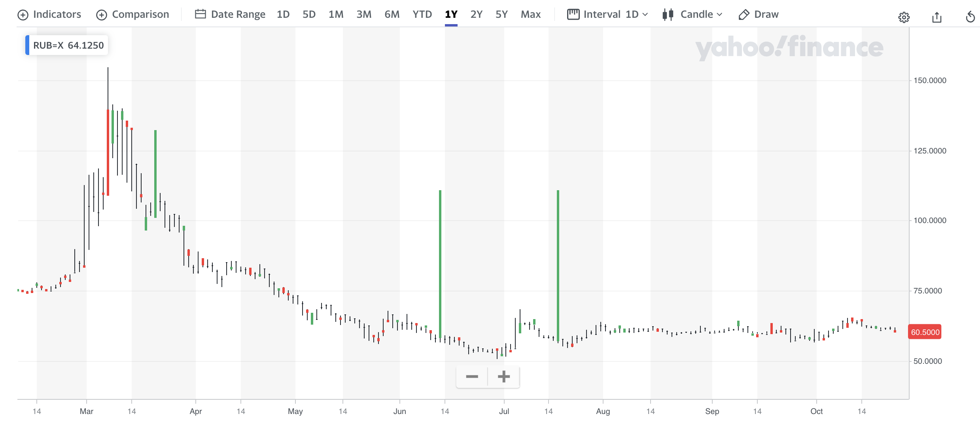Open the Date Range calendar icon
980x431 pixels.
(201, 14)
